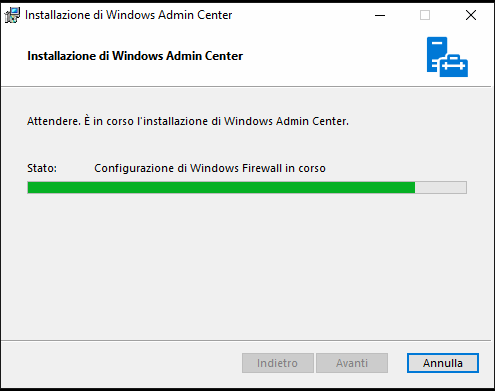495x391 pixels.
Task: Click the unfilled gray end of progress bar
Action: pyautogui.click(x=441, y=188)
